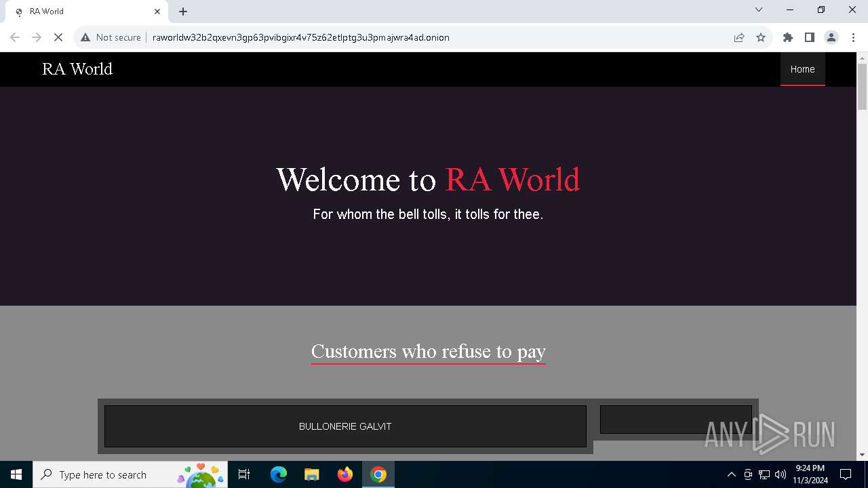Open the Chrome profile avatar
868x488 pixels.
(x=831, y=37)
